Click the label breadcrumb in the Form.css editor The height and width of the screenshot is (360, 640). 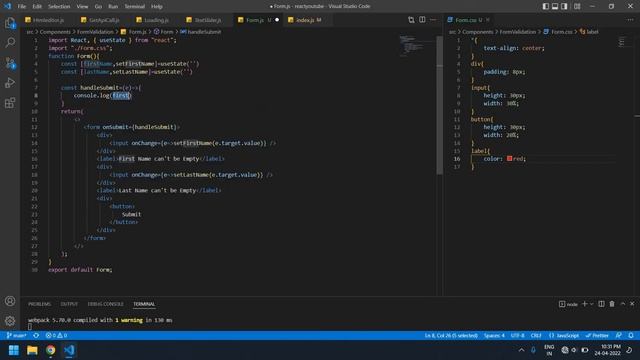pos(589,32)
